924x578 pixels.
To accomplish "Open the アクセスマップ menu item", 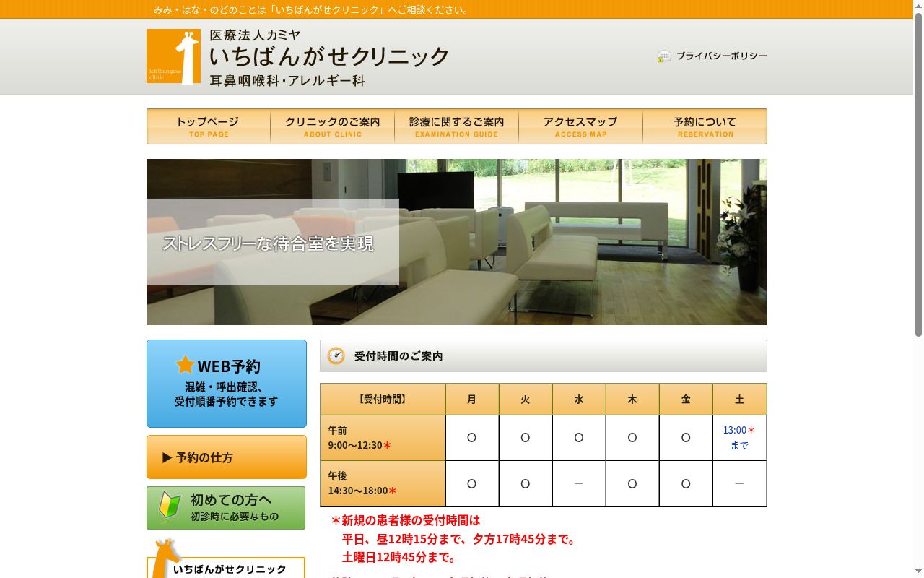I will [581, 126].
